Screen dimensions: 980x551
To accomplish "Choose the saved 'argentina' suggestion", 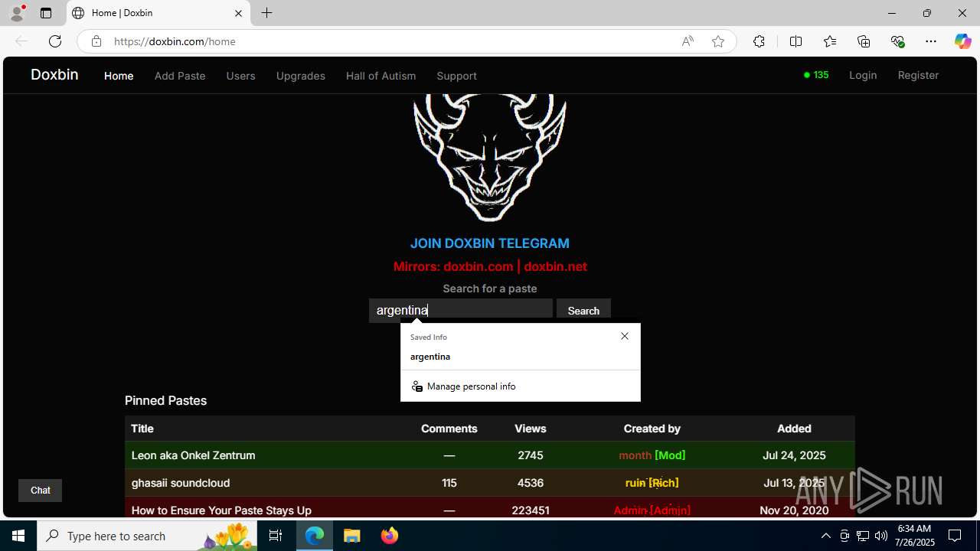I will pos(521,357).
